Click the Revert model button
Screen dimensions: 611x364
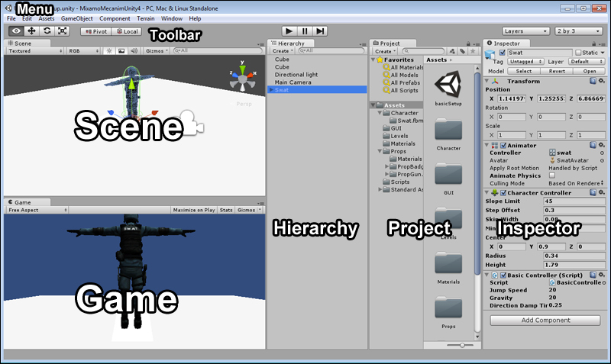click(557, 71)
